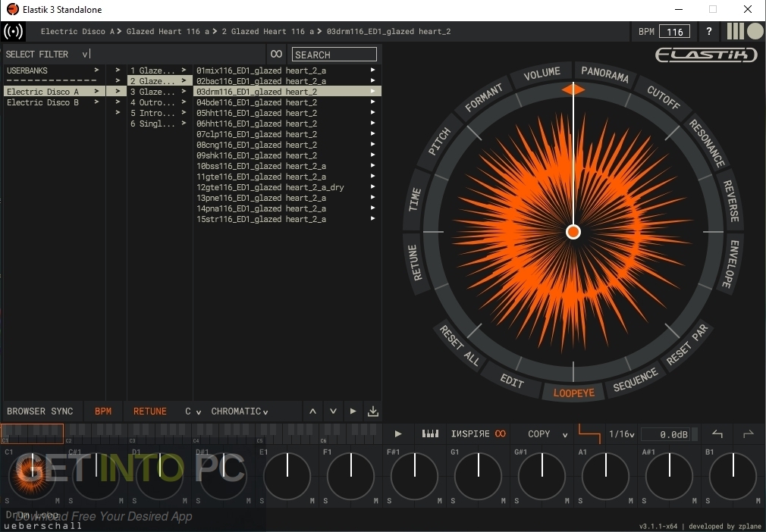
Task: Click the infinity link icon beside search
Action: (x=276, y=54)
